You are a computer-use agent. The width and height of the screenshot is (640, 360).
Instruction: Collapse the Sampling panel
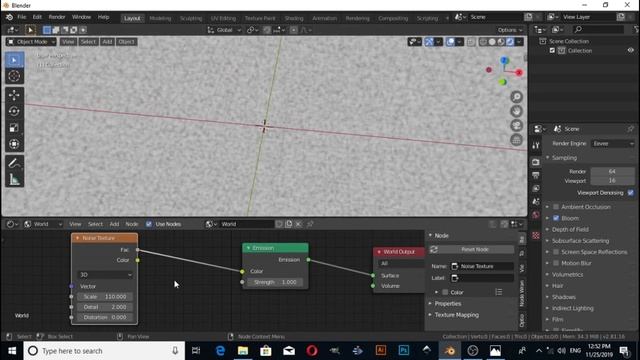[564, 158]
